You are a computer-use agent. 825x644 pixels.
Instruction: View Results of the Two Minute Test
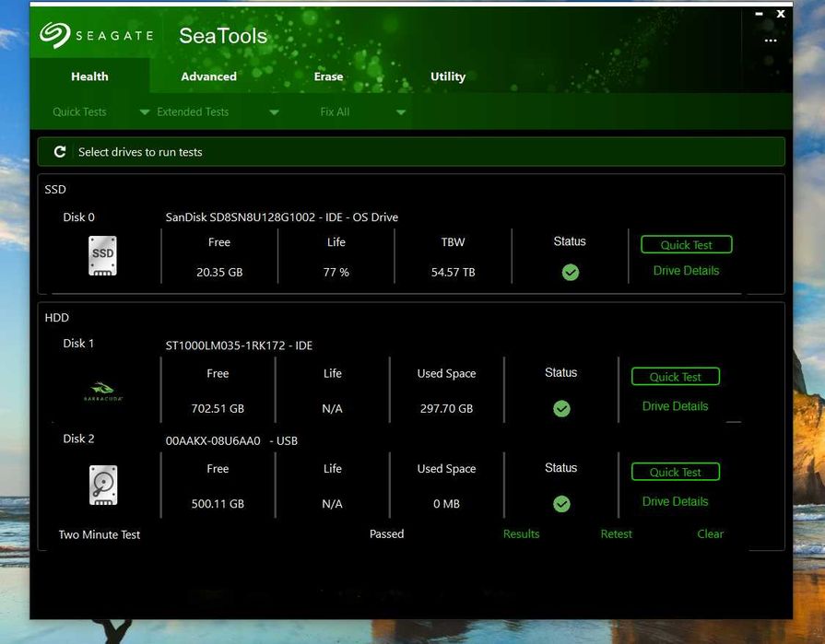[521, 533]
